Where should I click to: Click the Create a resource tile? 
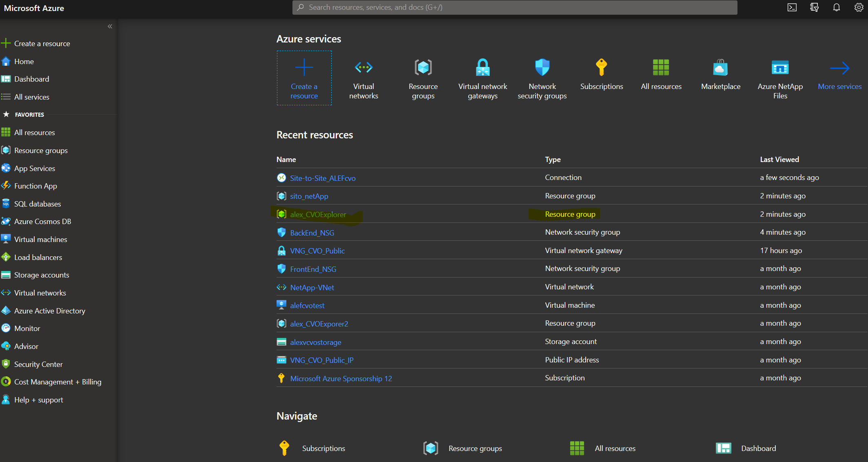[x=304, y=78]
